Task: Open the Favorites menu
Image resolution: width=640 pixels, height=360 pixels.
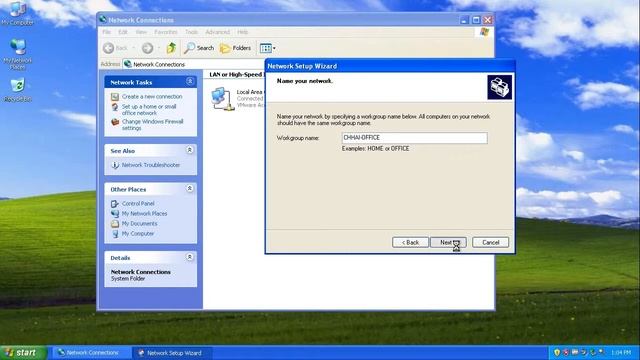Action: (x=166, y=32)
